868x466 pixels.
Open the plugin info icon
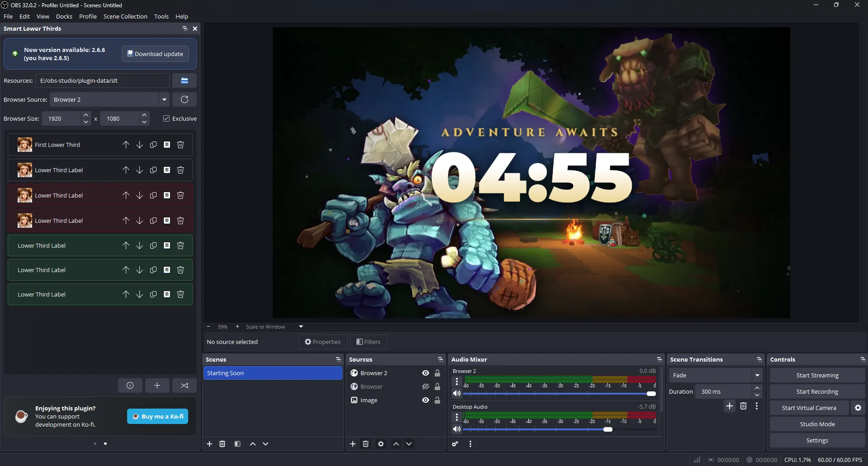point(130,385)
